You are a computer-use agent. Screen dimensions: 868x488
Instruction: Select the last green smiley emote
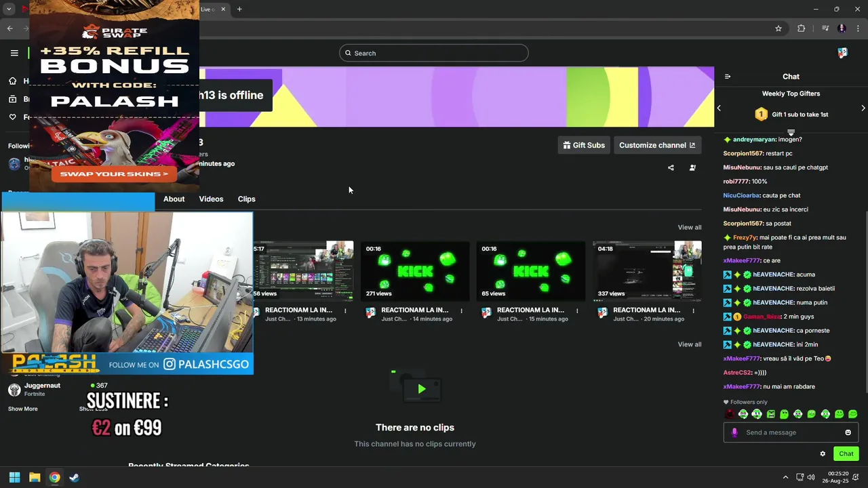(852, 414)
